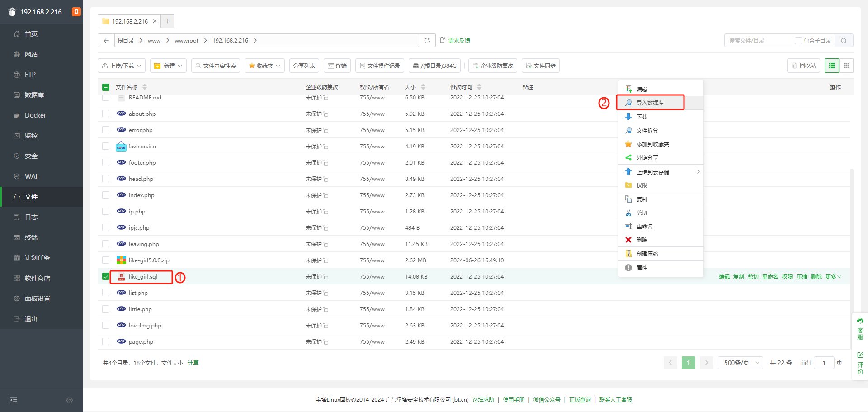Viewport: 868px width, 412px height.
Task: Open the 网站 websites sidebar item
Action: pyautogui.click(x=41, y=54)
